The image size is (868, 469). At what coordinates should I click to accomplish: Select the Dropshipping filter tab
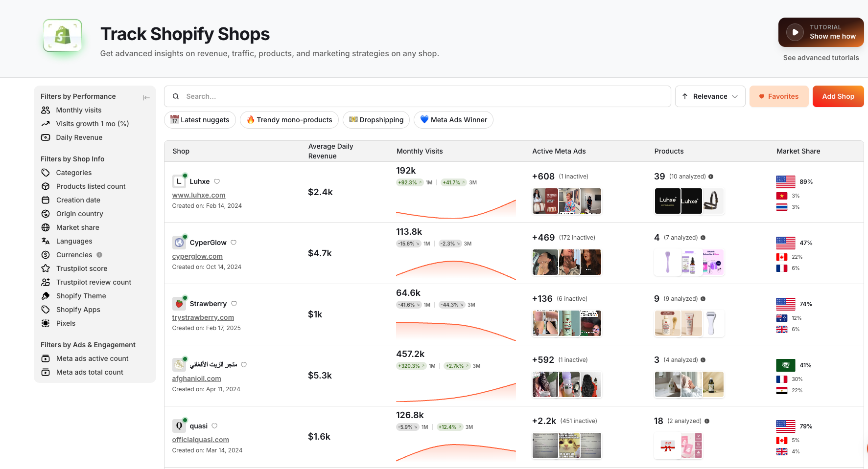[x=376, y=120]
